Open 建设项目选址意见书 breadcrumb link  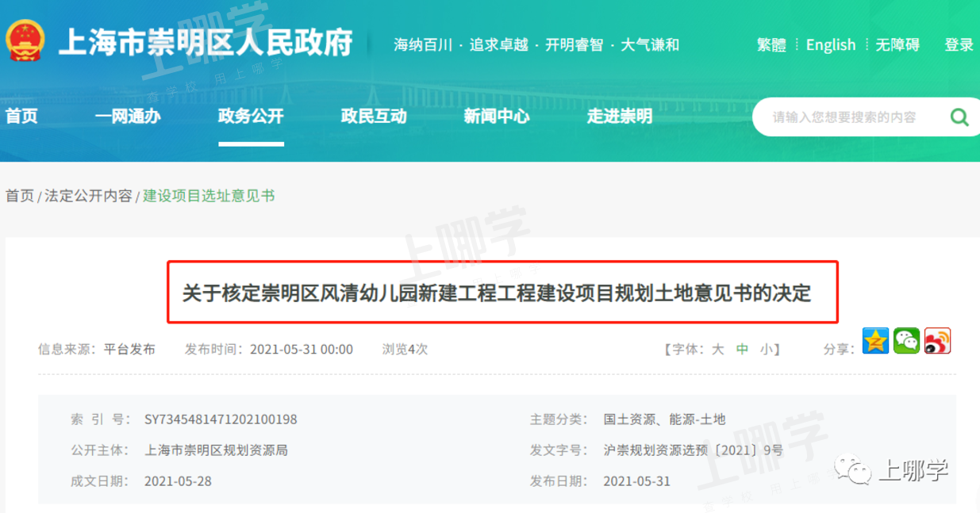point(209,196)
